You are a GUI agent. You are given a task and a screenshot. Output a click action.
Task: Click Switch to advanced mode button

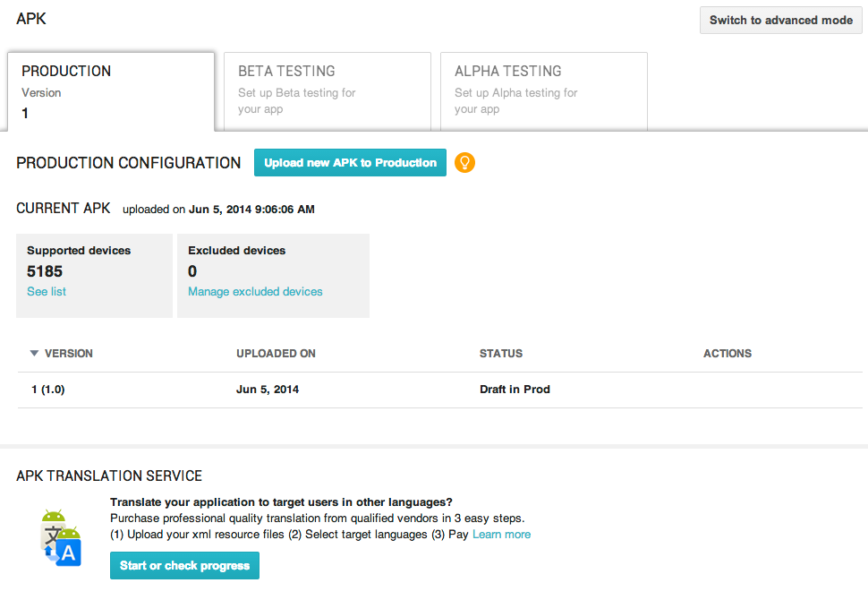click(x=780, y=20)
